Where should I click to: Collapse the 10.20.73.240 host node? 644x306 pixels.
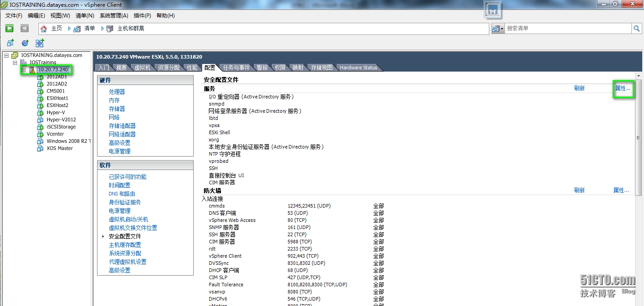coord(24,70)
